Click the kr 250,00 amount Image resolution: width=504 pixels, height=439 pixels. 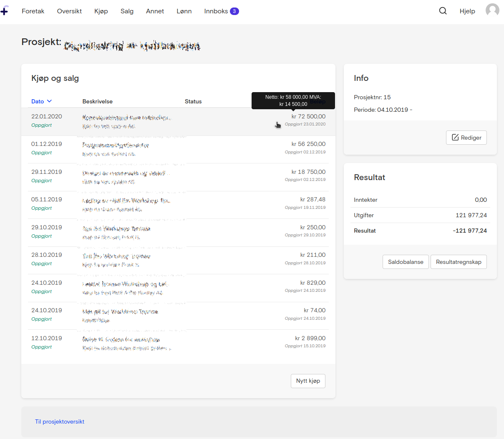coord(313,227)
